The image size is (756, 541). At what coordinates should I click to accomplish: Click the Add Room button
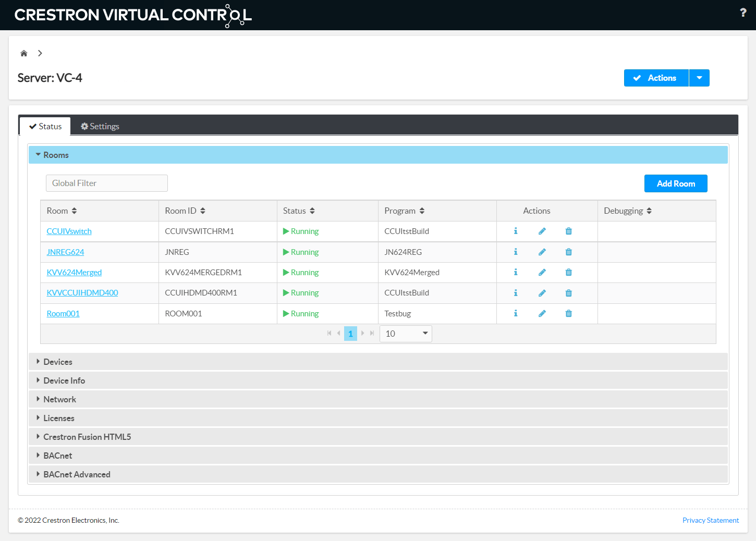pos(676,183)
